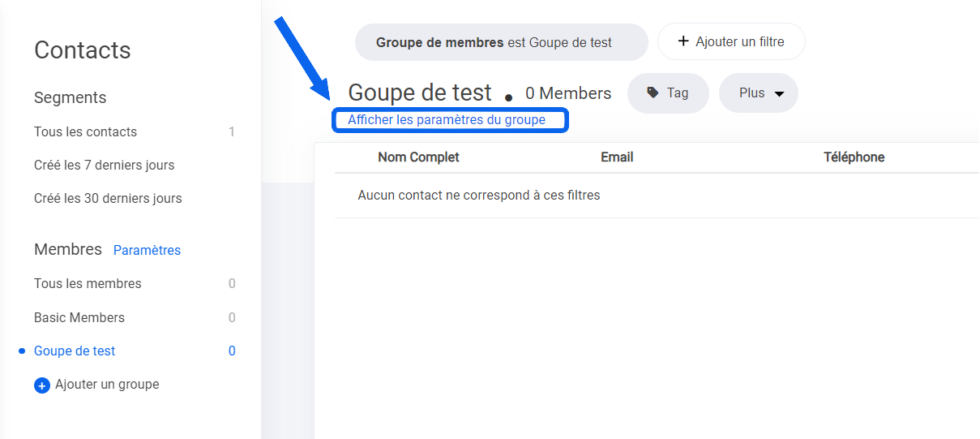
Task: Click the Contacts page title
Action: pos(83,50)
